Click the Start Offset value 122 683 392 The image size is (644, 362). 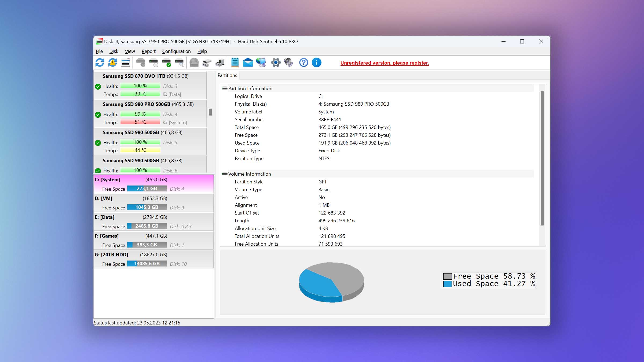tap(332, 213)
